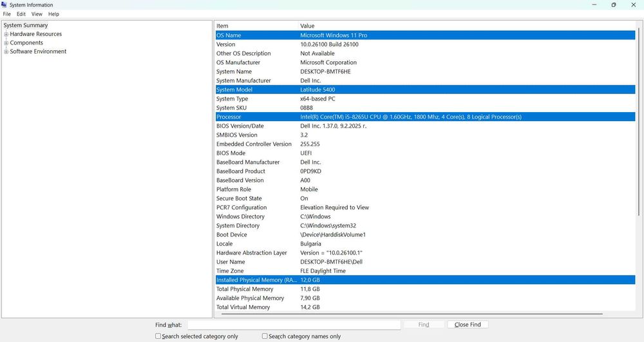Select the OS Manufacturer row

click(x=426, y=62)
